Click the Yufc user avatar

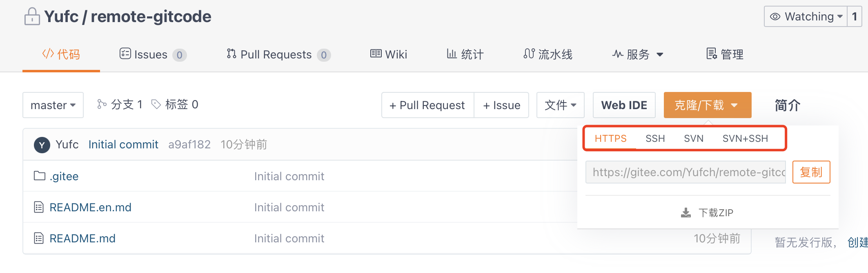point(42,145)
